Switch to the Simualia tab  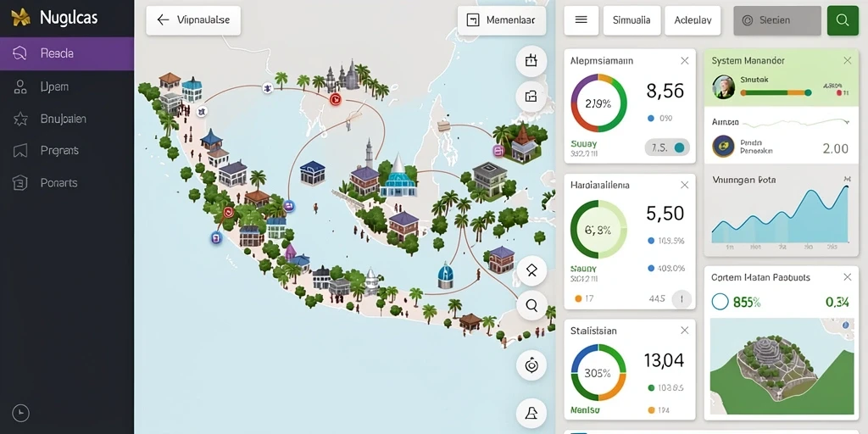pyautogui.click(x=632, y=20)
